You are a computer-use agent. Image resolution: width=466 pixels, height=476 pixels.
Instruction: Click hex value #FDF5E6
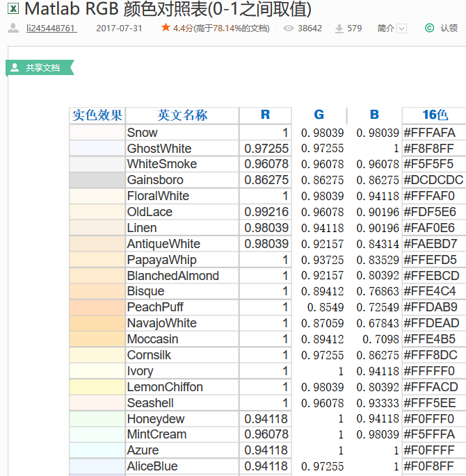coord(430,212)
